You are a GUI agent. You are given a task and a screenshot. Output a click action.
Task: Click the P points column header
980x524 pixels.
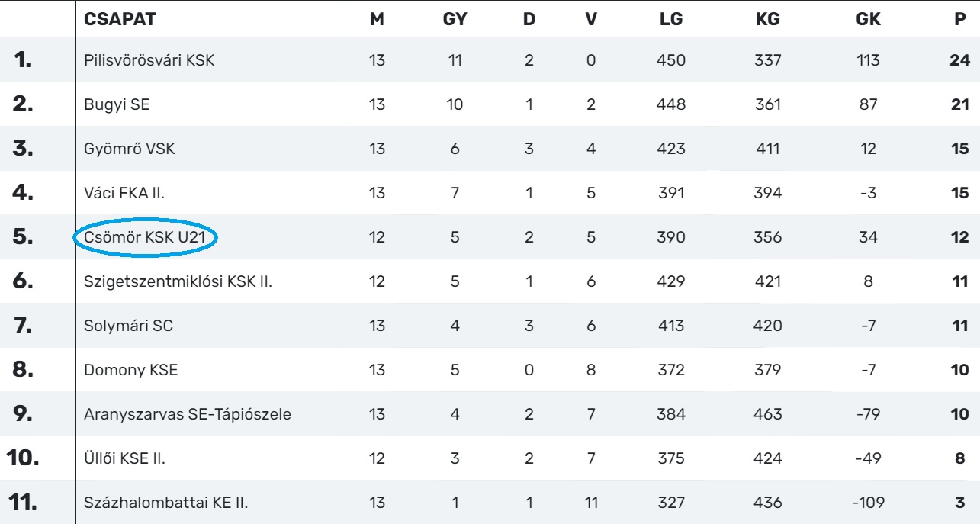(x=959, y=20)
